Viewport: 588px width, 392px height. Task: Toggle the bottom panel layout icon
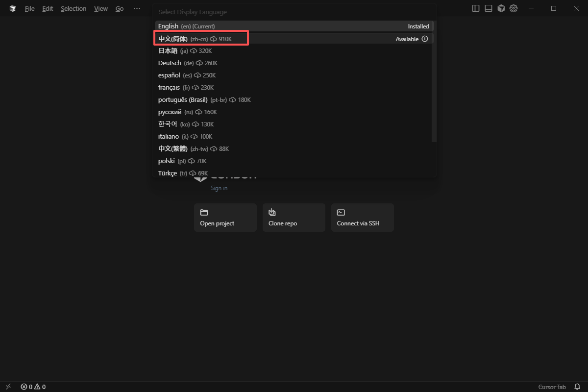(x=489, y=8)
